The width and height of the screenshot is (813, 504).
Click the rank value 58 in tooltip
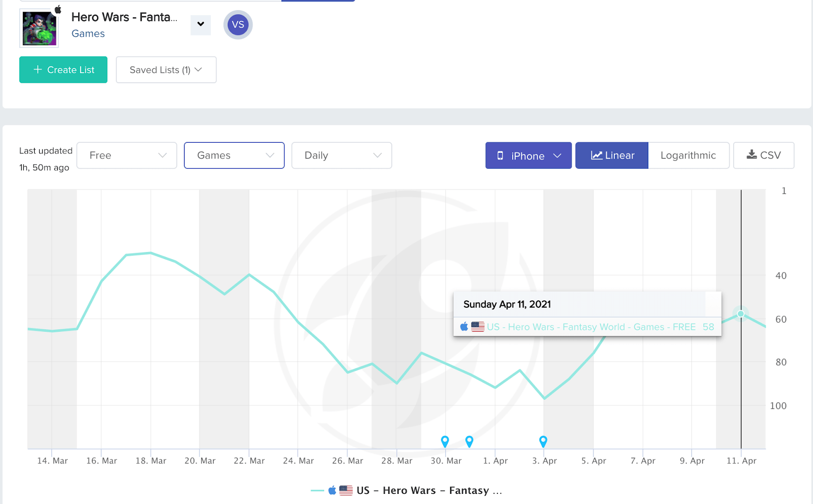[708, 327]
